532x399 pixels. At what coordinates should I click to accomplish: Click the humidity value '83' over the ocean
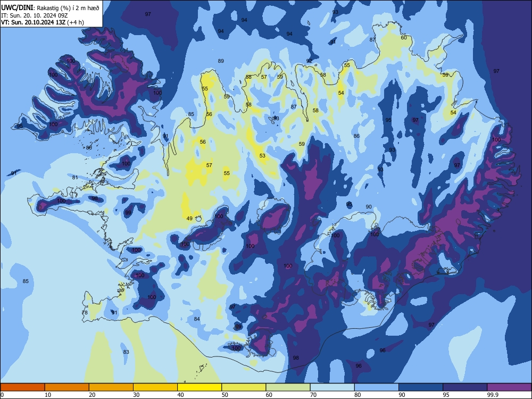tap(126, 352)
